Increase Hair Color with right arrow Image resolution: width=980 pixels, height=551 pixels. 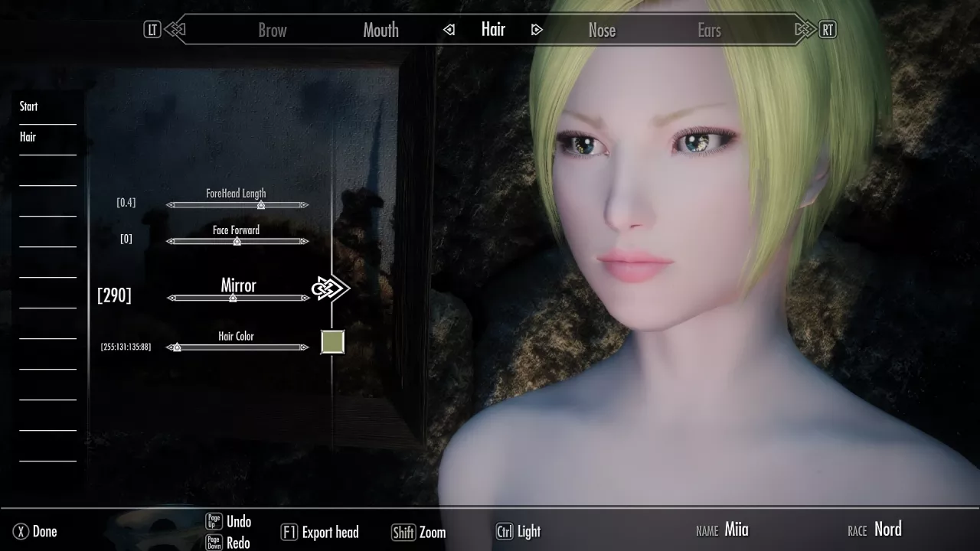(x=304, y=347)
